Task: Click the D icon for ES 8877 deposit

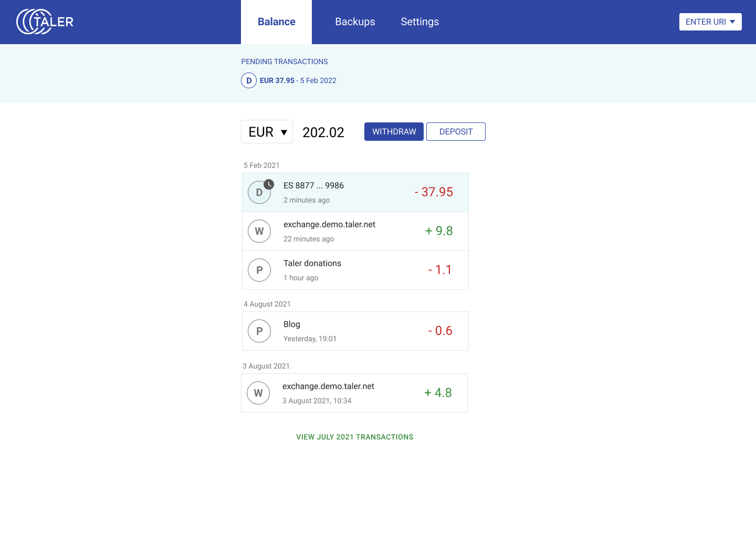Action: pos(258,193)
